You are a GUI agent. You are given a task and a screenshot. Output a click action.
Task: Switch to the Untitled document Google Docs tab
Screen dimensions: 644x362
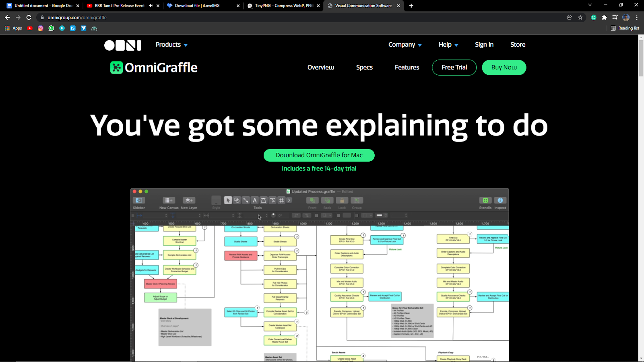point(40,6)
